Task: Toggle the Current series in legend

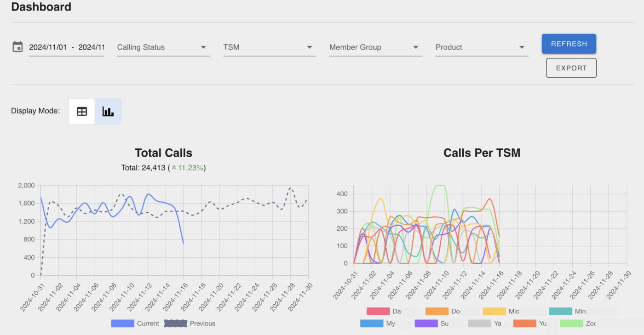Action: tap(123, 324)
